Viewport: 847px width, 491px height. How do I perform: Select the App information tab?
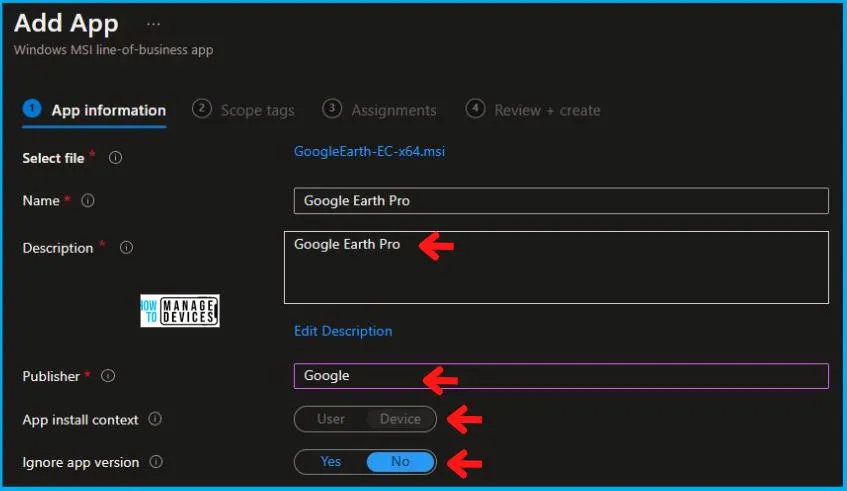[x=95, y=110]
